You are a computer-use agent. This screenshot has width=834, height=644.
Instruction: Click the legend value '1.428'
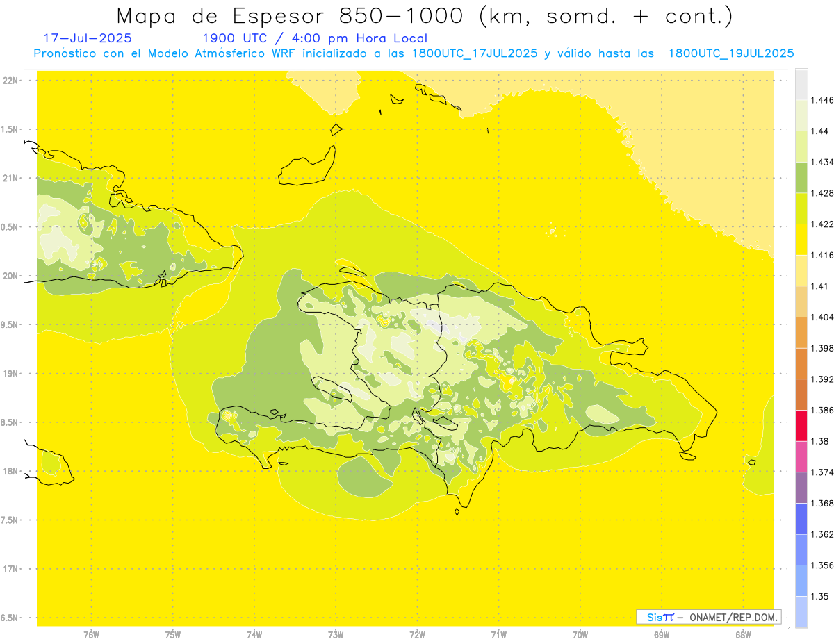(x=821, y=193)
